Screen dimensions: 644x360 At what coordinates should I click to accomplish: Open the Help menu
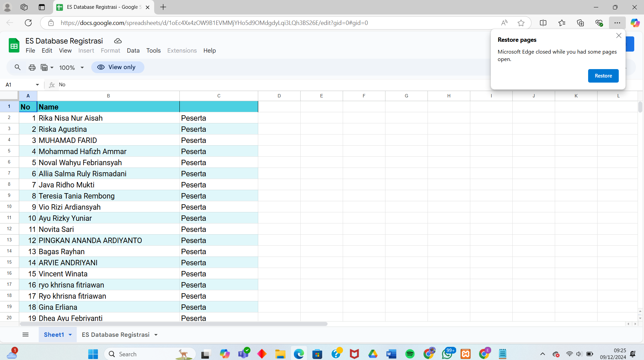point(209,51)
